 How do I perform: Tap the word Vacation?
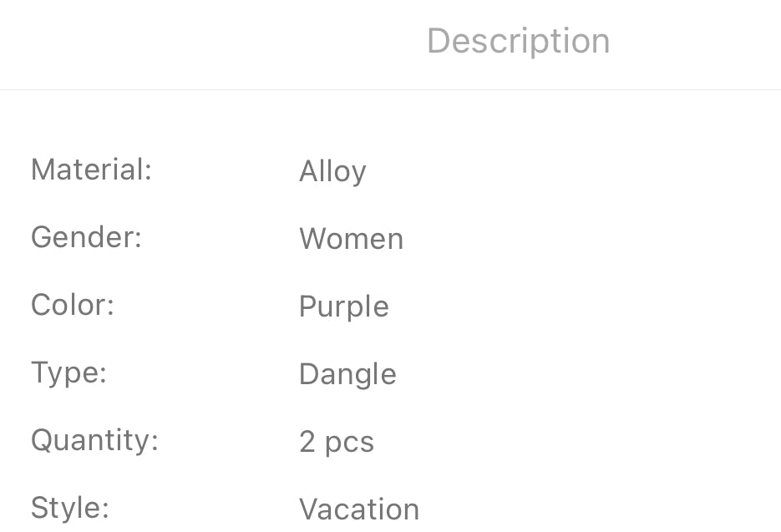[359, 509]
